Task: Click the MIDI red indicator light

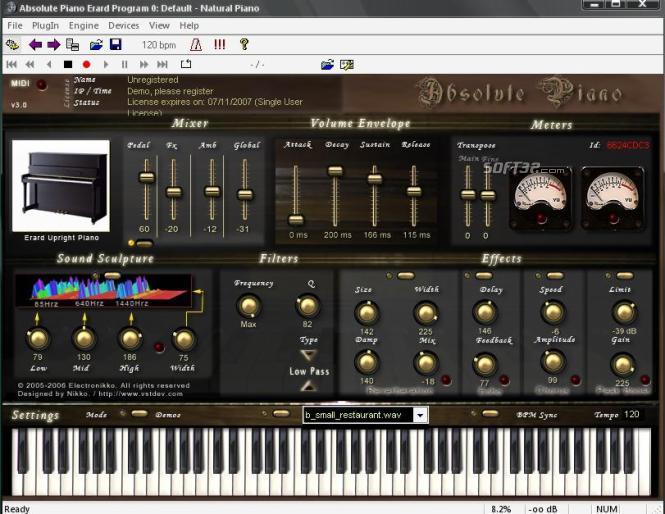Action: (x=42, y=85)
